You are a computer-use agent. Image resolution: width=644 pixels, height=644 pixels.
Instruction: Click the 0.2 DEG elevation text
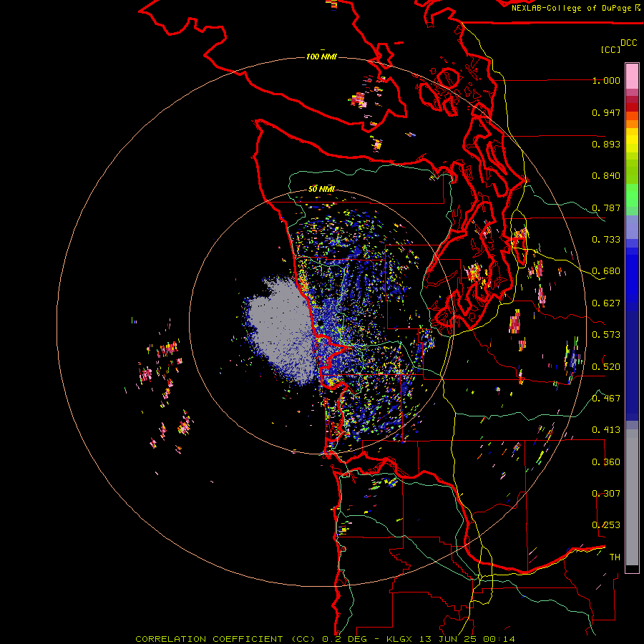coord(345,639)
